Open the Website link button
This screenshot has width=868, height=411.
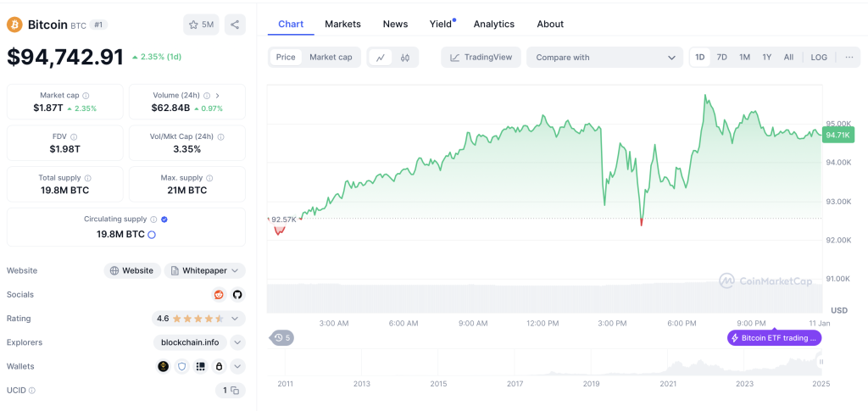132,271
